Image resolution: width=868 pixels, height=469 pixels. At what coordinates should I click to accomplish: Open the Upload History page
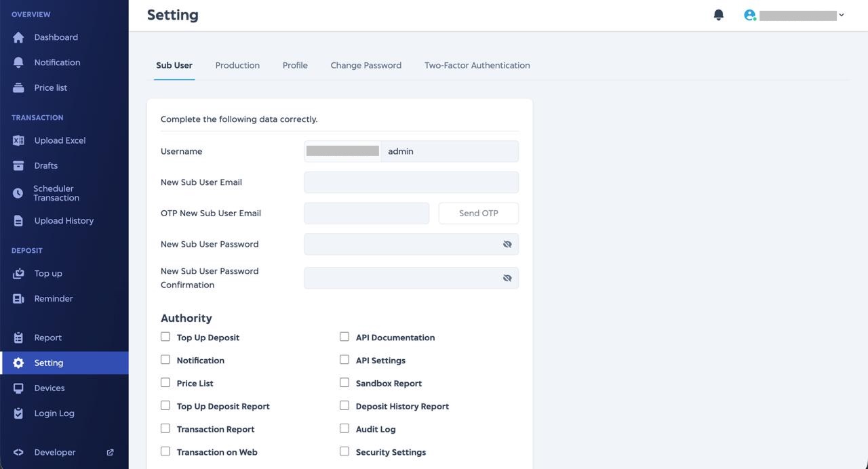[64, 220]
